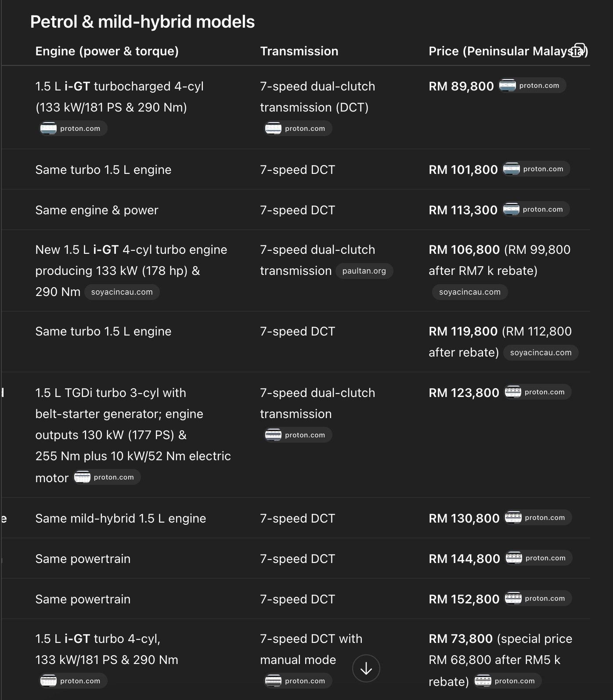Open proton.com source beside RM 144,800
This screenshot has height=700, width=613.
point(538,558)
